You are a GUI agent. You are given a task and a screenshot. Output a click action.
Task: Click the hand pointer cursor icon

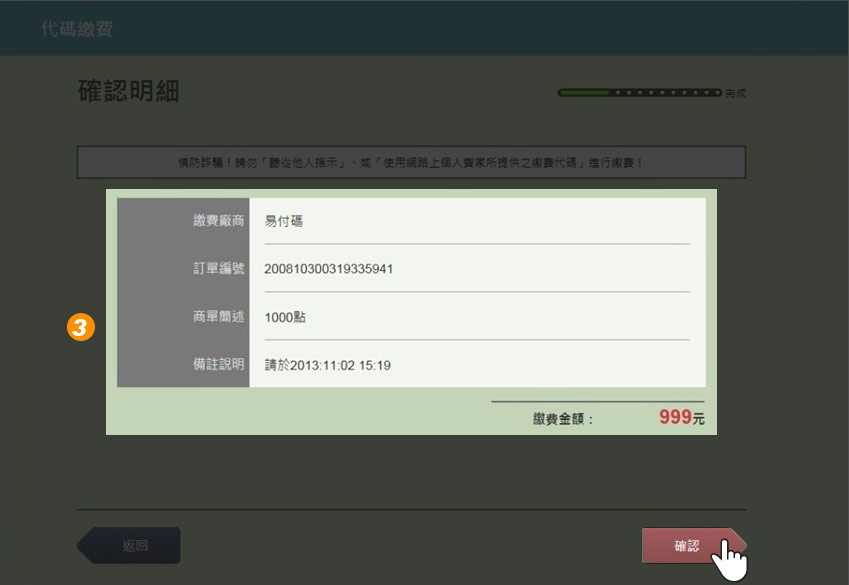(732, 560)
